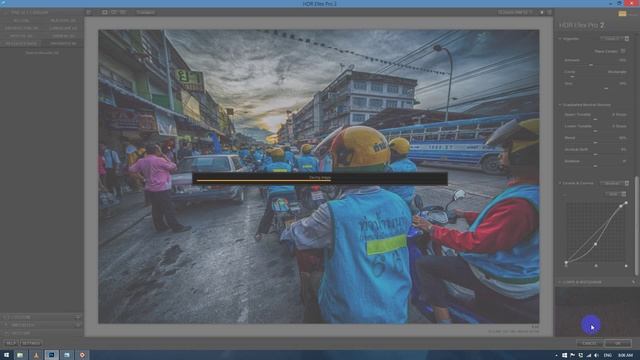The width and height of the screenshot is (640, 360).
Task: Click the import icon on Imported presets row
Action: coord(78,325)
